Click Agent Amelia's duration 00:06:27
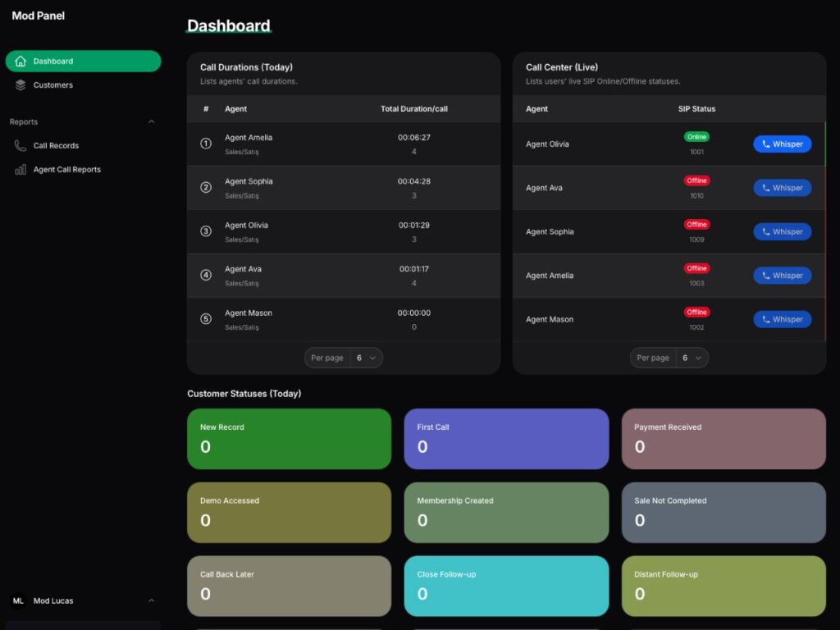This screenshot has height=630, width=840. [414, 138]
